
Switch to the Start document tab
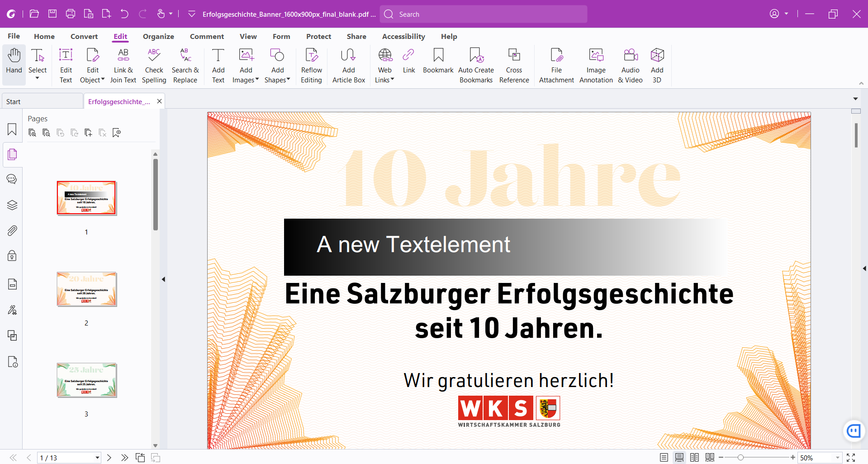tap(42, 101)
